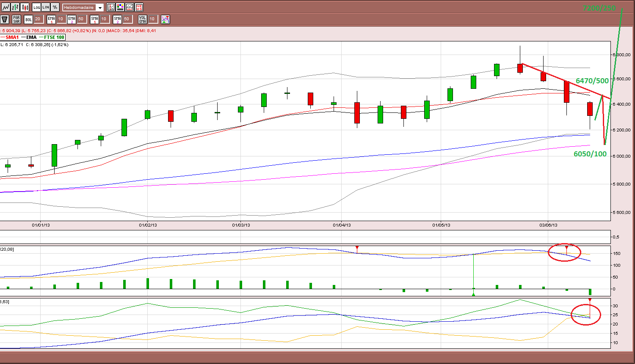Screen dimensions: 635x364
Task: Click the 6 400,00 price axis label
Action: (x=622, y=104)
